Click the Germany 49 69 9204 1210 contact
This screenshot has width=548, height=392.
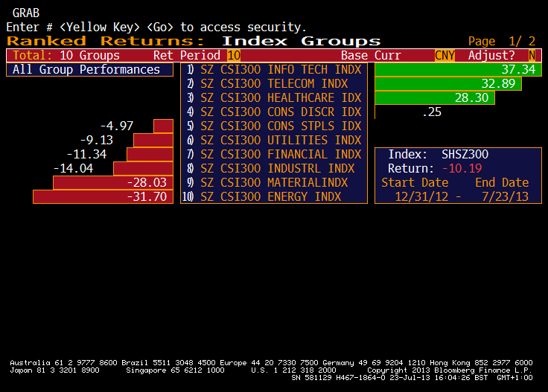click(374, 363)
